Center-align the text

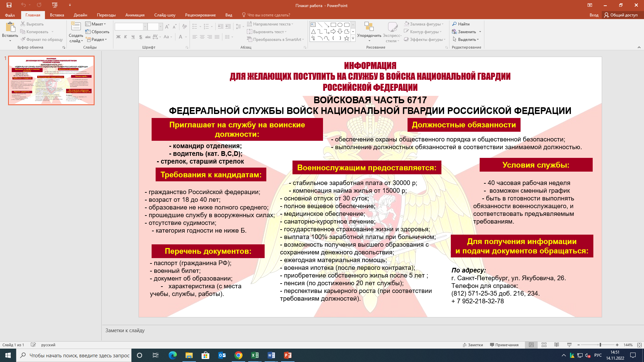click(x=202, y=37)
